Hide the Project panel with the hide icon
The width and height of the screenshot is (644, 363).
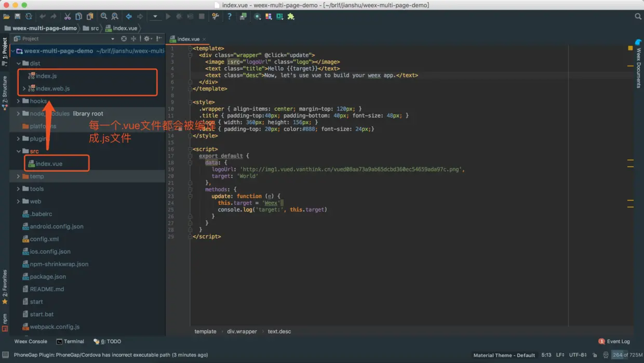(x=159, y=38)
